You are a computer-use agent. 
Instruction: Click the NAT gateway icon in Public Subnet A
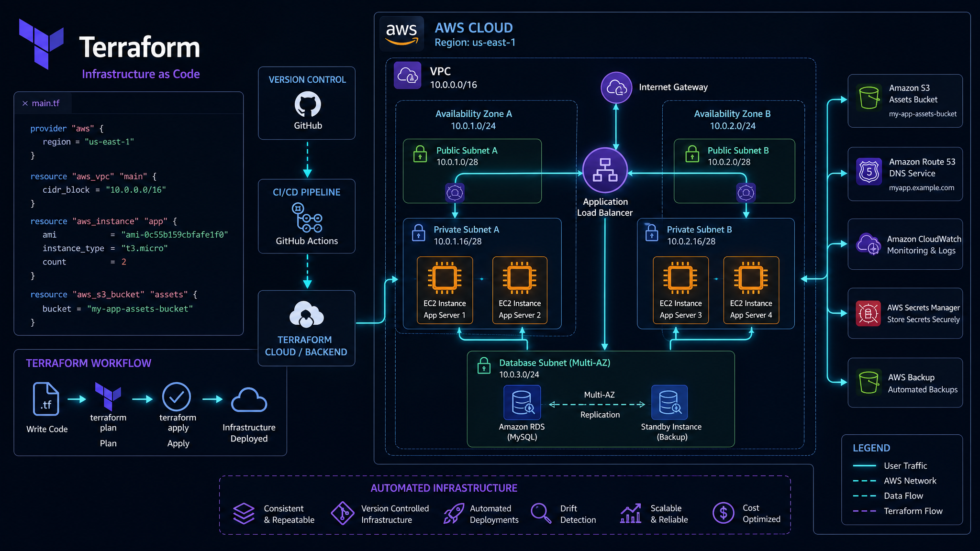455,193
